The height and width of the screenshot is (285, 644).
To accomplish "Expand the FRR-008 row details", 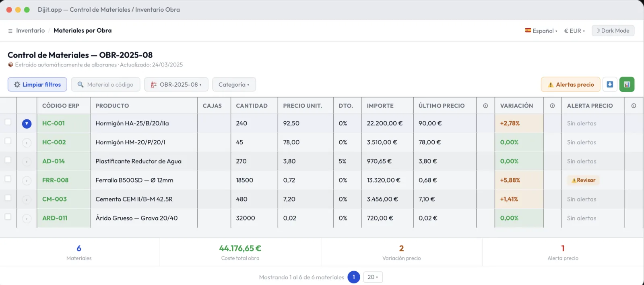I will click(x=27, y=181).
